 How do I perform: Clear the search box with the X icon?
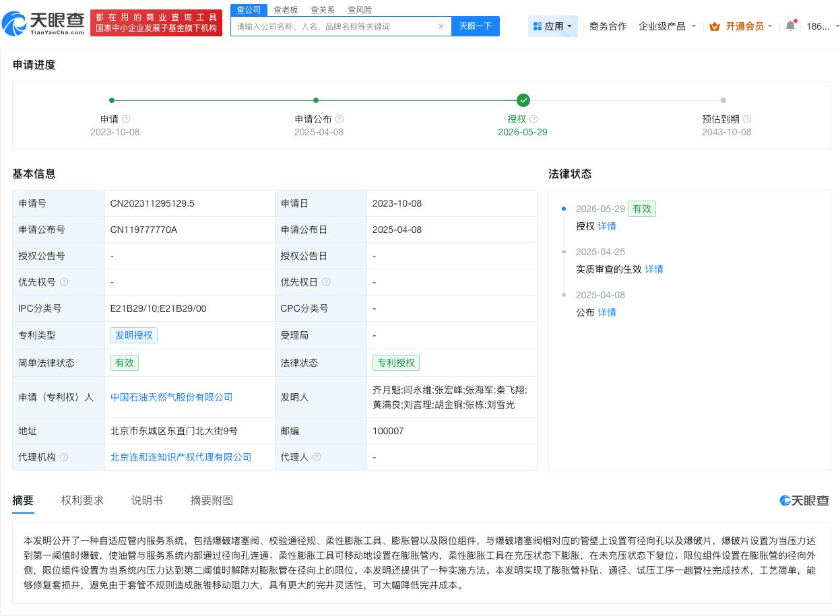pos(441,26)
